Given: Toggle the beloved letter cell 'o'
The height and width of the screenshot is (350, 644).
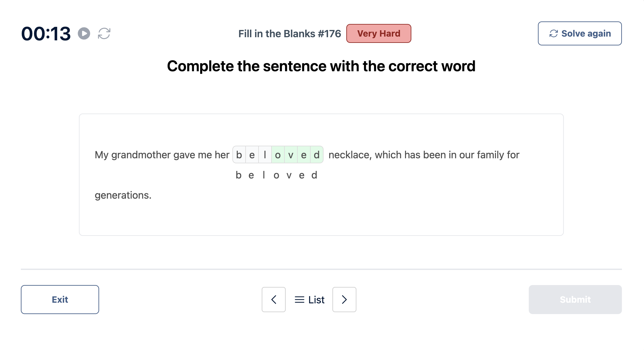Looking at the screenshot, I should click(278, 155).
